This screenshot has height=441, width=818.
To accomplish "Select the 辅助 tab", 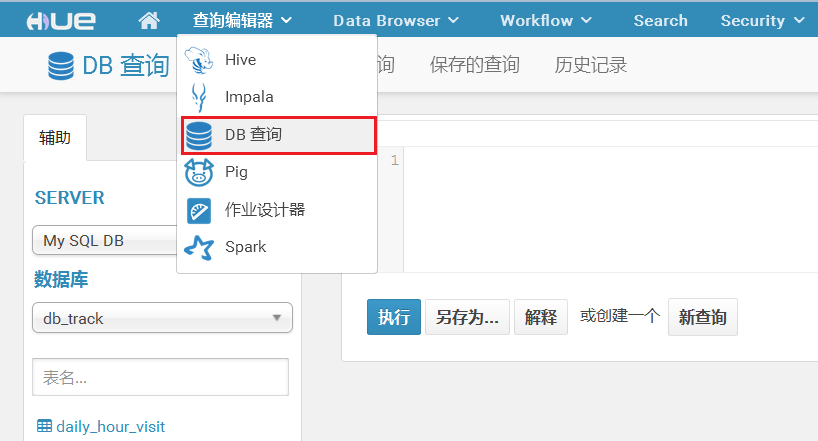I will (x=55, y=138).
